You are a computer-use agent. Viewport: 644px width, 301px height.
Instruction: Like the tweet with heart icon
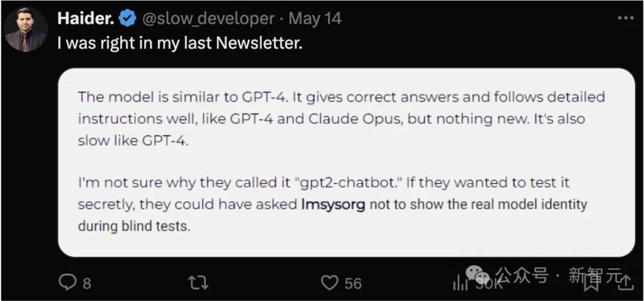point(330,282)
